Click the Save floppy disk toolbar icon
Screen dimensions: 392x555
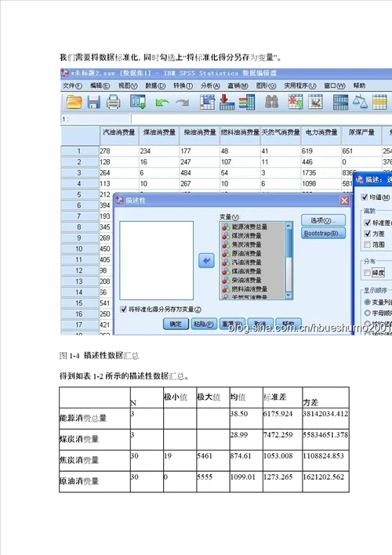(93, 102)
